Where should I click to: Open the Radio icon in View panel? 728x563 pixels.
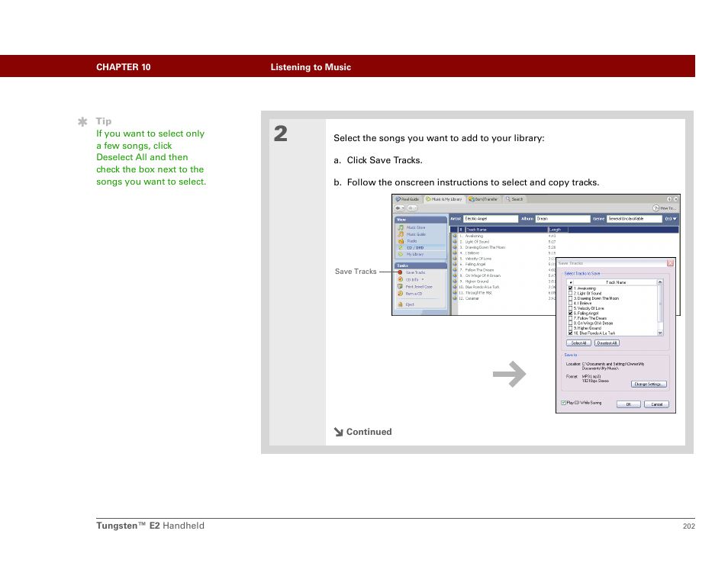401,241
